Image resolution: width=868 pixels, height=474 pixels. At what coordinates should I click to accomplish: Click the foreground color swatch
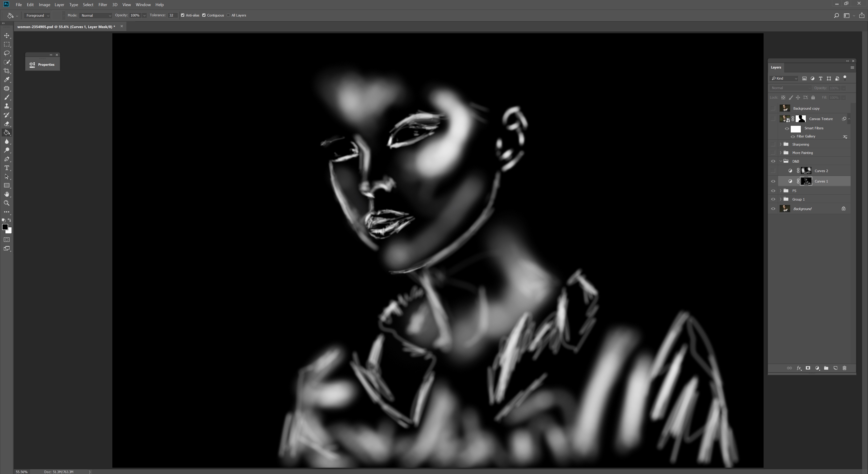[x=5, y=227]
